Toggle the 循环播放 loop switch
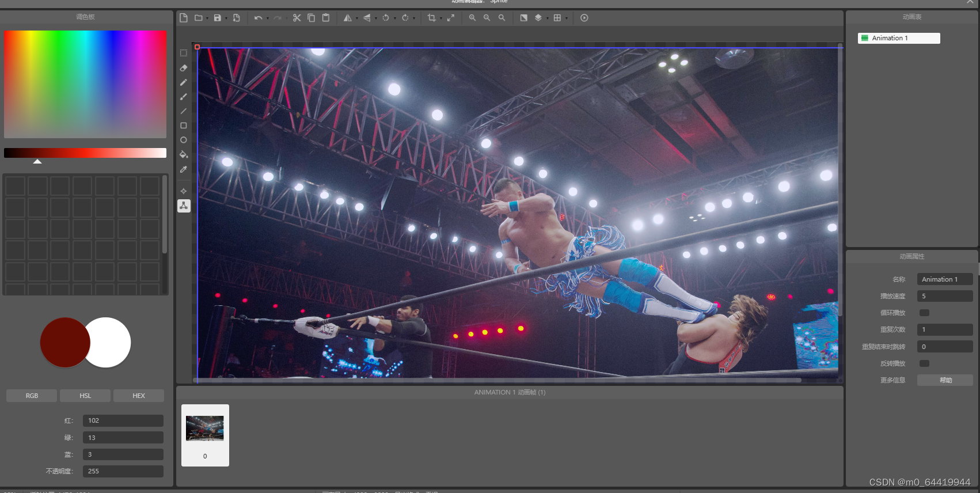Image resolution: width=980 pixels, height=493 pixels. [924, 313]
